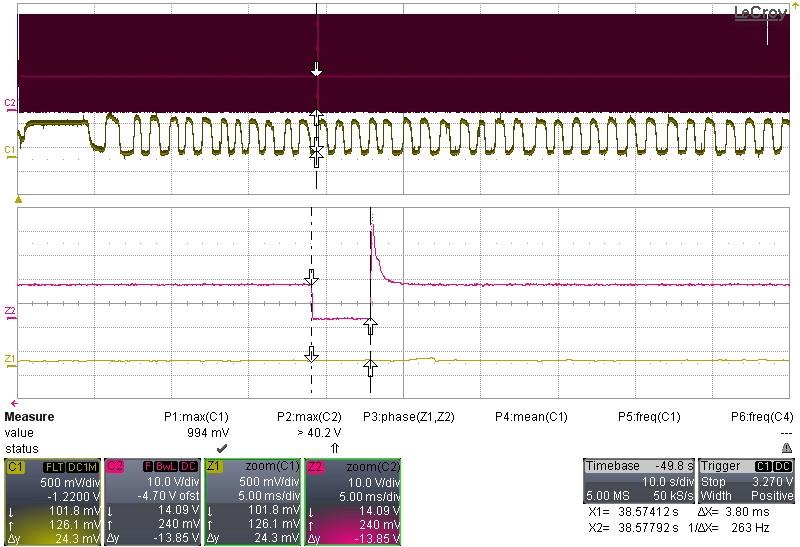Select the Measure table heading

[x=29, y=417]
